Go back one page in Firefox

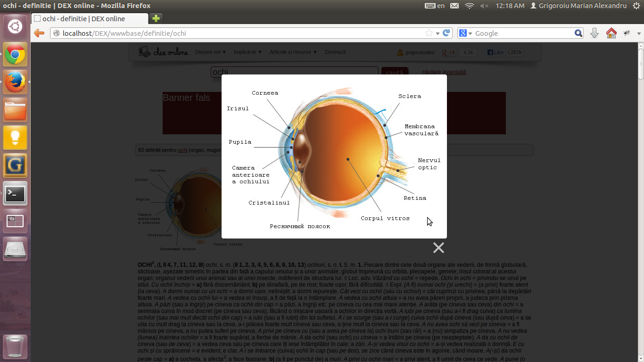[x=39, y=33]
